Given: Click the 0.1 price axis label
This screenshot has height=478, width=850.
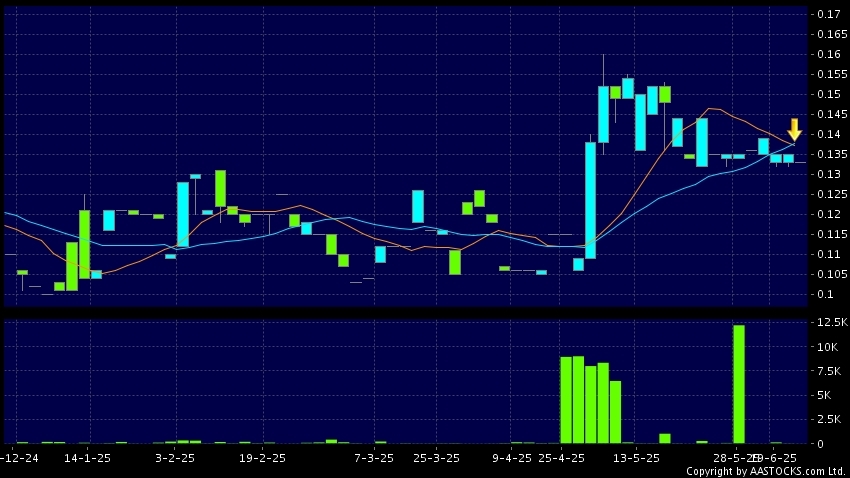Looking at the screenshot, I should click(x=826, y=294).
